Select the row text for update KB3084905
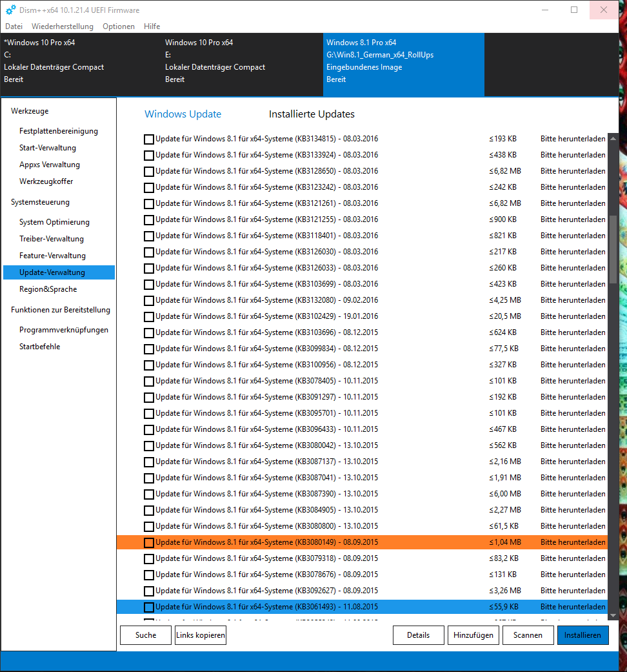 click(x=267, y=510)
